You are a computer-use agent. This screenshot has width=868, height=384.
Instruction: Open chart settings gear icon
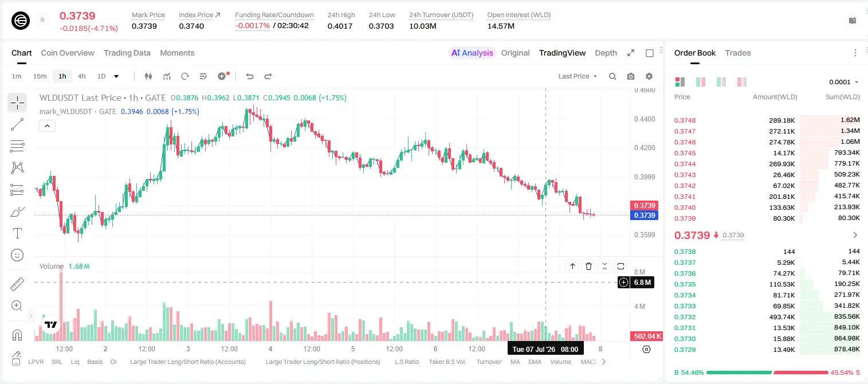pyautogui.click(x=649, y=76)
